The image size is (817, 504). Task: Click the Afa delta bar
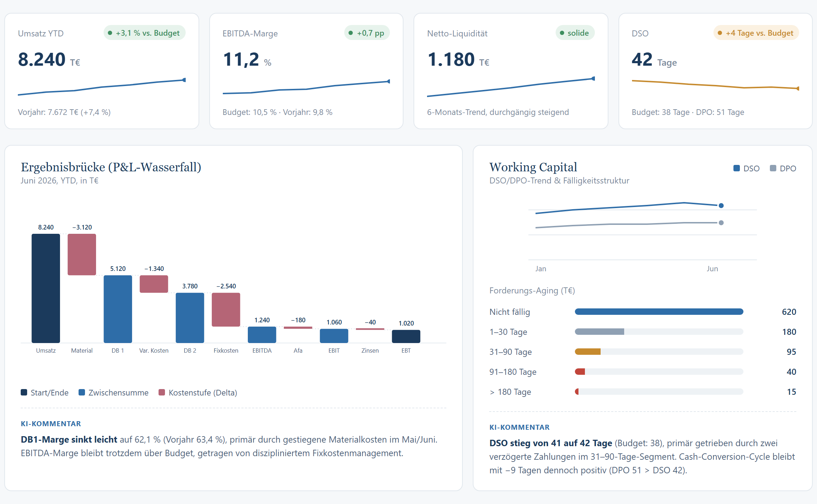point(298,328)
